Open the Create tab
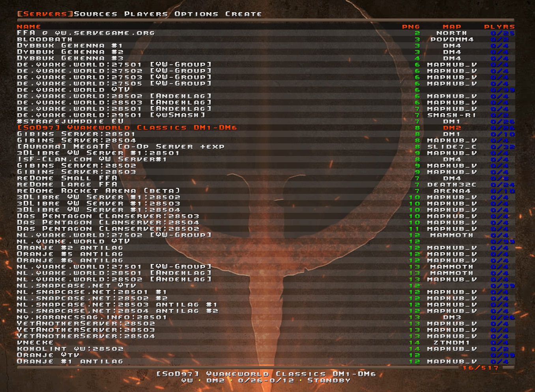535x392 pixels. 243,14
